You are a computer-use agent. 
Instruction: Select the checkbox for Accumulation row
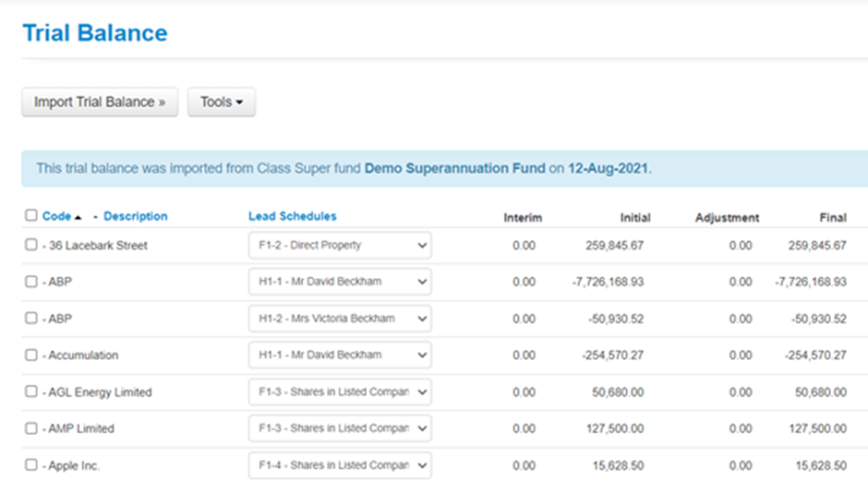31,355
